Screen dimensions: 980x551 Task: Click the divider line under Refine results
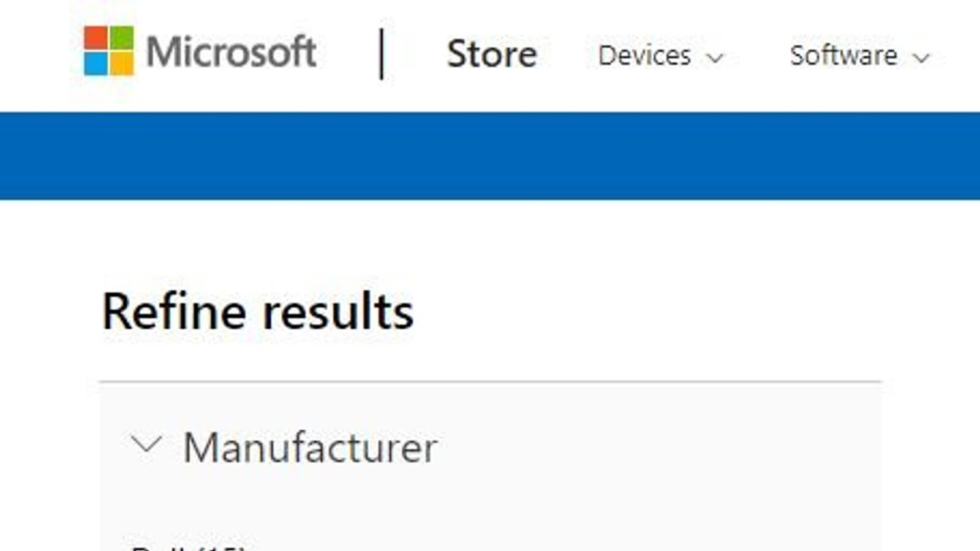pyautogui.click(x=490, y=381)
